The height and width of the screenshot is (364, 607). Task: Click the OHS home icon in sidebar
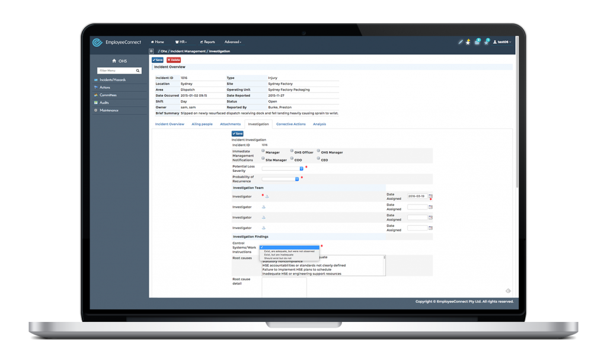[x=114, y=61]
